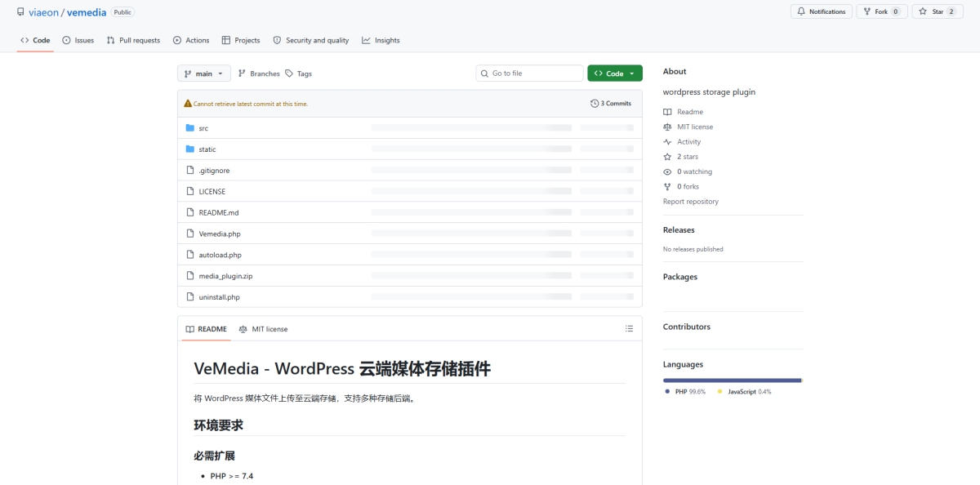The width and height of the screenshot is (980, 485).
Task: View Tags list
Action: pos(298,73)
